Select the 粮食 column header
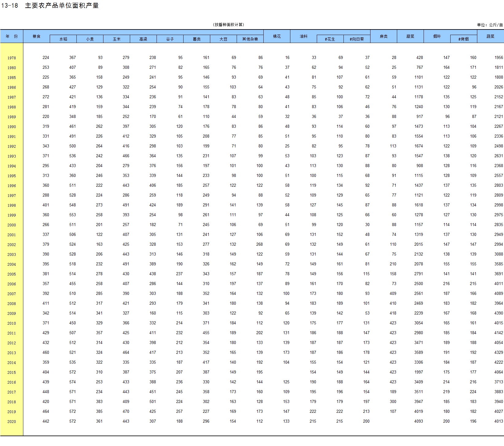Image resolution: width=504 pixels, height=446 pixels. 37,36
